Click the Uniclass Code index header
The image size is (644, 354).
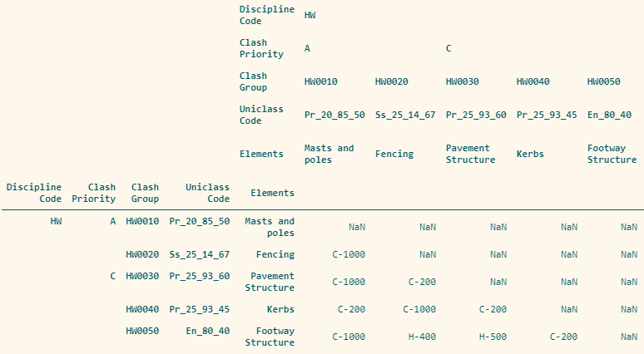[207, 193]
